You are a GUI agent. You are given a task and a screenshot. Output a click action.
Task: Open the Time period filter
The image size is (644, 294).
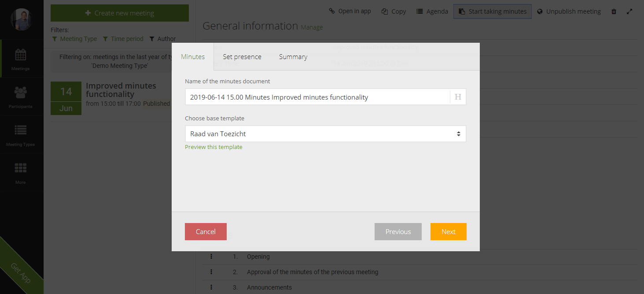(123, 39)
